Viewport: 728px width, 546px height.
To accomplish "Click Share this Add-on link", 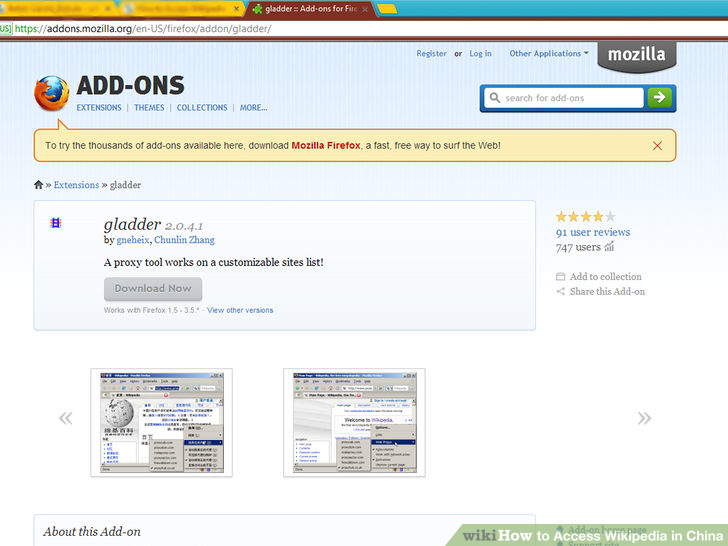I will click(607, 292).
